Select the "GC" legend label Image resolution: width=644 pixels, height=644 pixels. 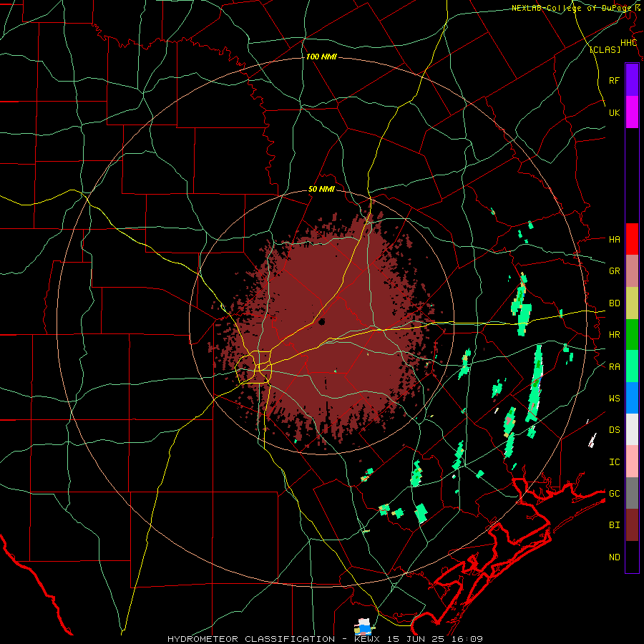(x=614, y=494)
